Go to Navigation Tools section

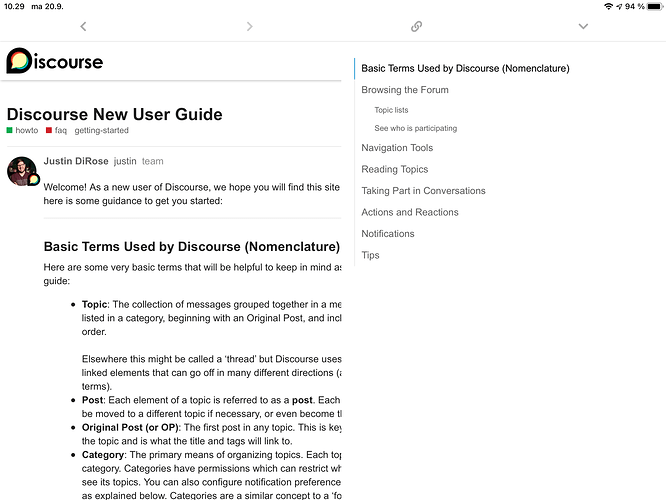[x=397, y=148]
